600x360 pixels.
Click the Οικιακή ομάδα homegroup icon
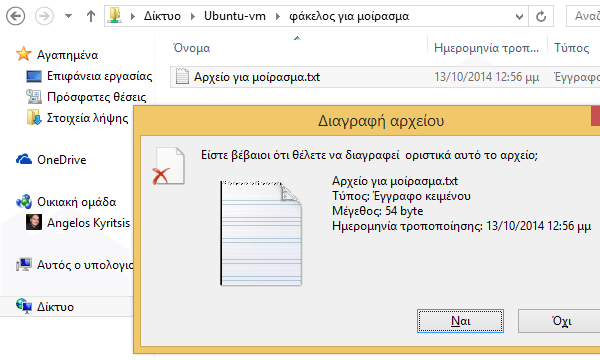click(x=24, y=201)
